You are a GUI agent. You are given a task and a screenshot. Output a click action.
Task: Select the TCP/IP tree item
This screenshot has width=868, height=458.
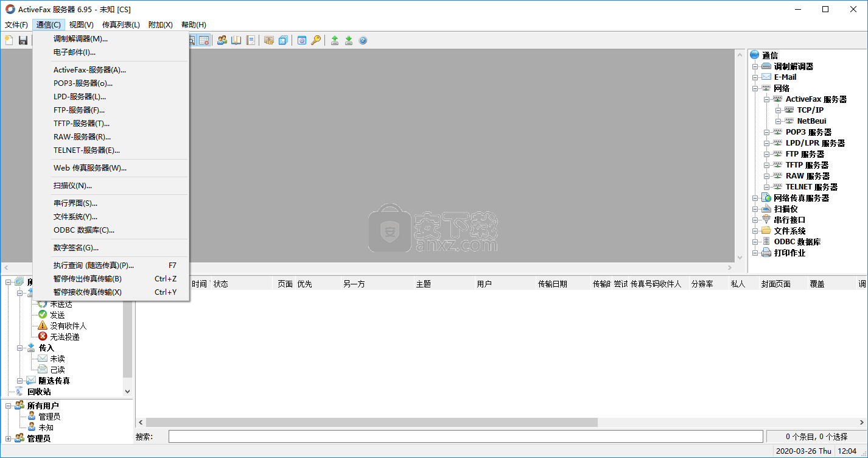pyautogui.click(x=810, y=110)
